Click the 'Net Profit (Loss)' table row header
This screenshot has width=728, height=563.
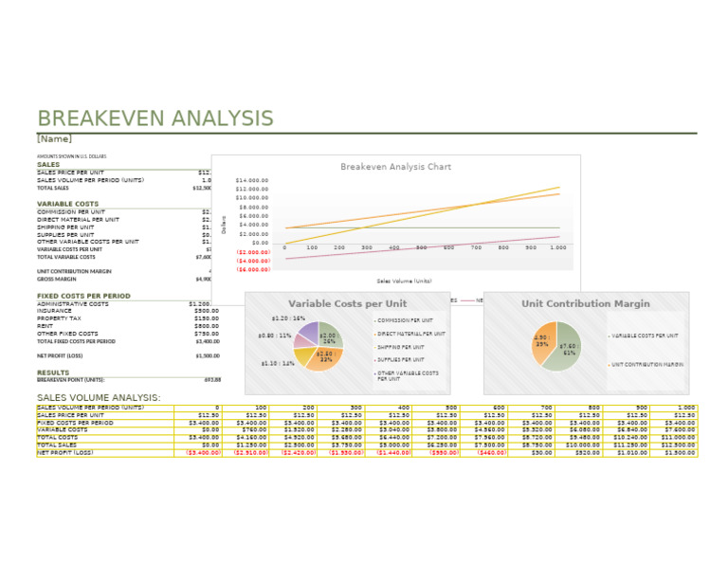click(x=105, y=452)
